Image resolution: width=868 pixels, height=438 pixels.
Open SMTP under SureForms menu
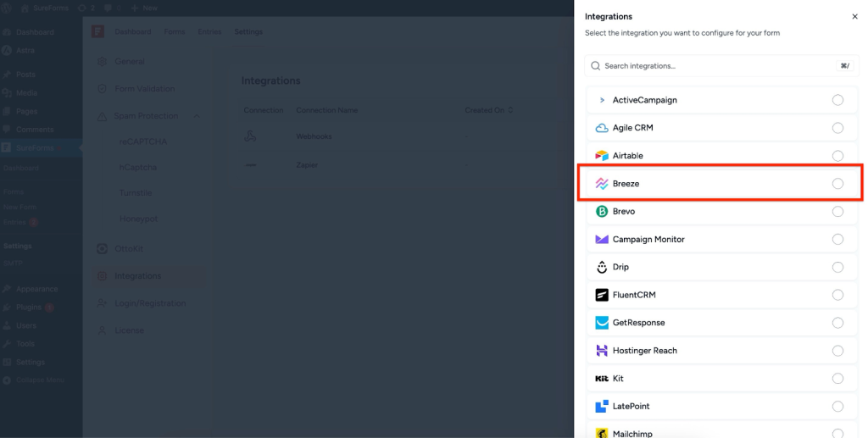[x=13, y=263]
